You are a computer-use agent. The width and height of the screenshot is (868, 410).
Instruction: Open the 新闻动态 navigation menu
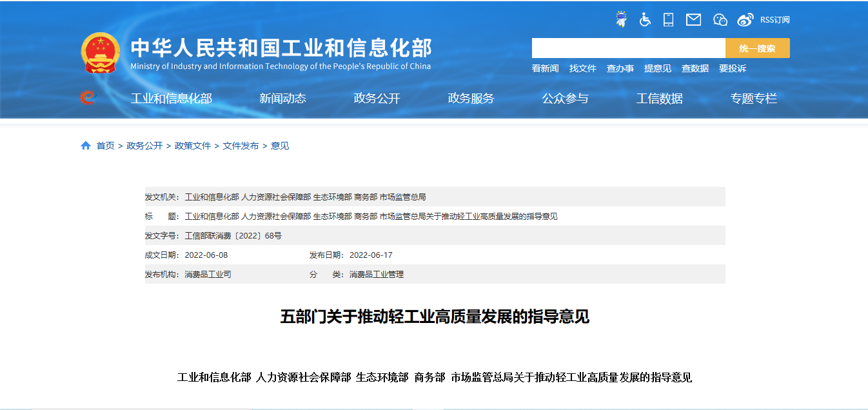(x=284, y=99)
